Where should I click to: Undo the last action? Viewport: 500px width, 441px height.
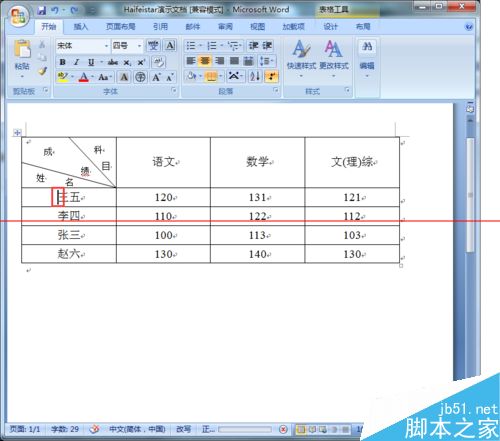(55, 10)
